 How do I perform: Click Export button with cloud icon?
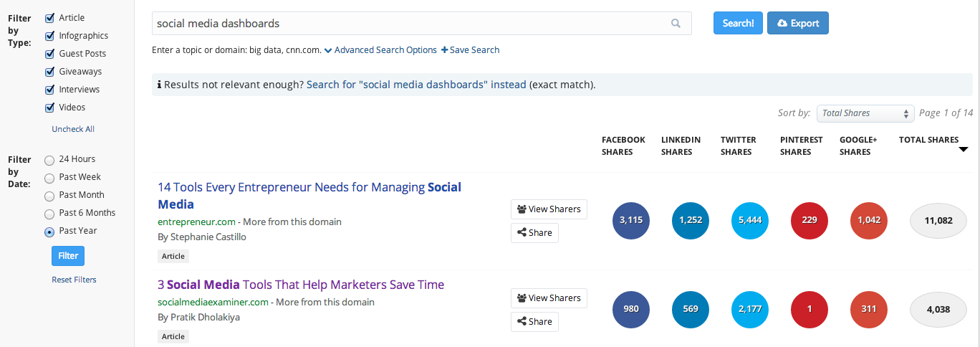797,23
